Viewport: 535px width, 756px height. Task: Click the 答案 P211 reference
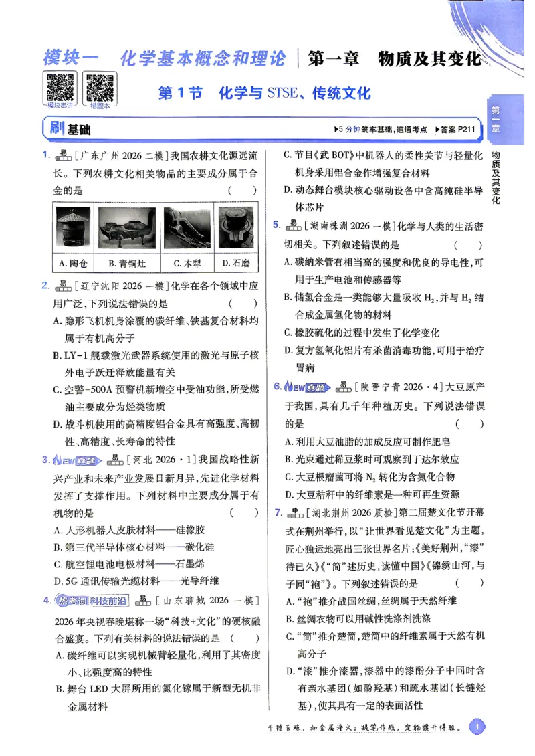455,130
